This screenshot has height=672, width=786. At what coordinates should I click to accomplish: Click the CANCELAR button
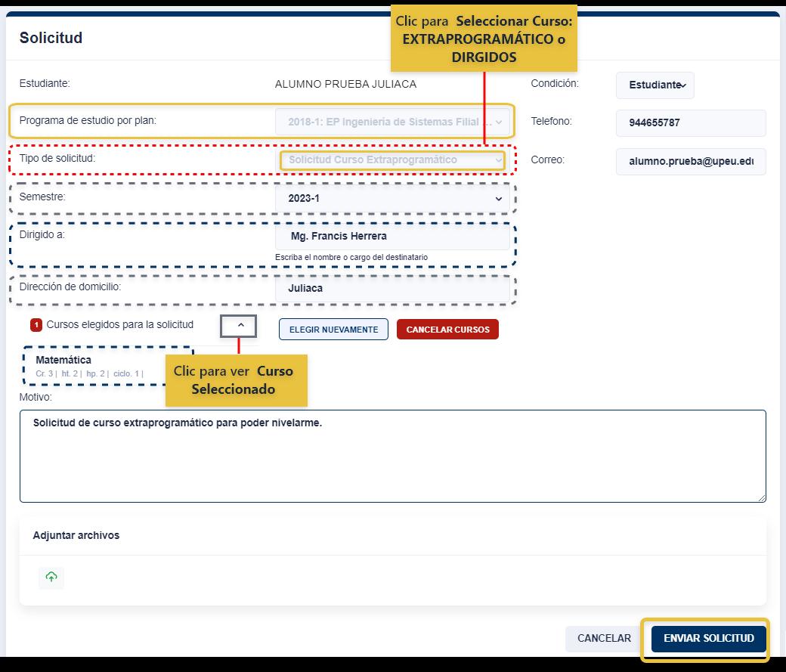tap(604, 639)
